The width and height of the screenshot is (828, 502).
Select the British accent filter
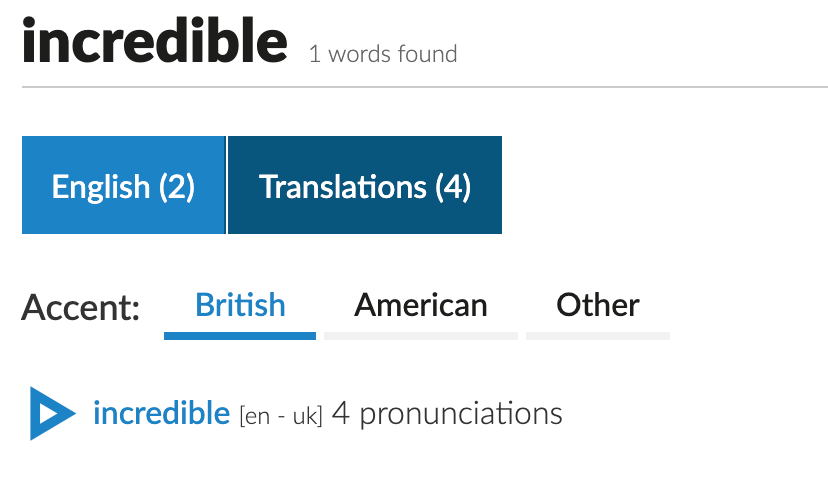click(240, 305)
